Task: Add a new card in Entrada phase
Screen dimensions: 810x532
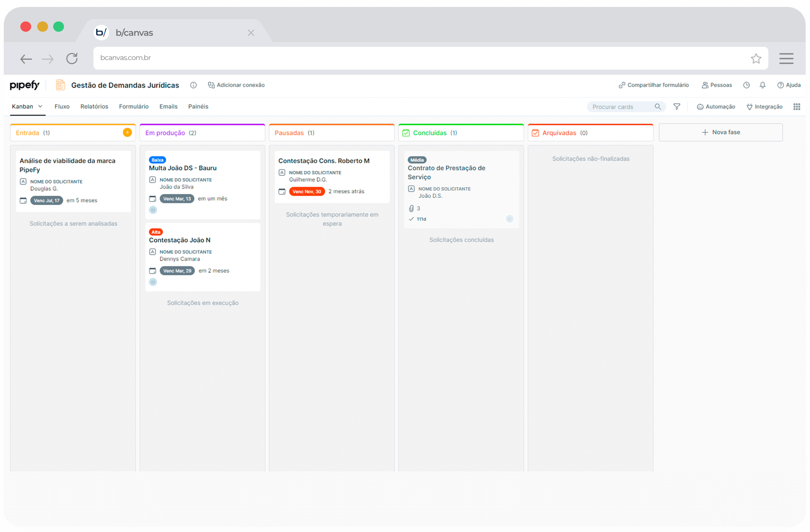Action: point(127,132)
